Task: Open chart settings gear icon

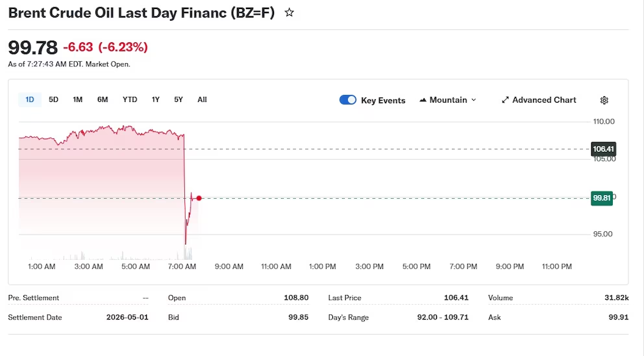Action: (604, 100)
